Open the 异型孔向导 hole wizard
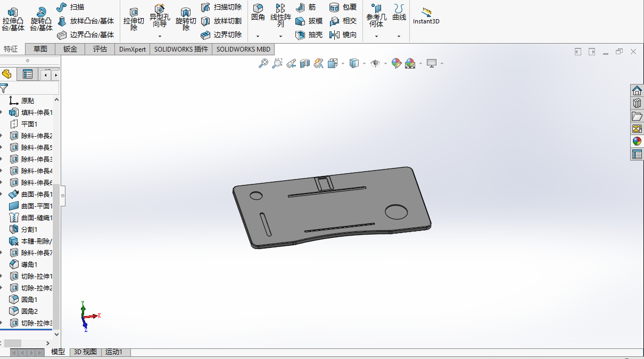Viewport: 644px width, 359px height. coord(160,16)
